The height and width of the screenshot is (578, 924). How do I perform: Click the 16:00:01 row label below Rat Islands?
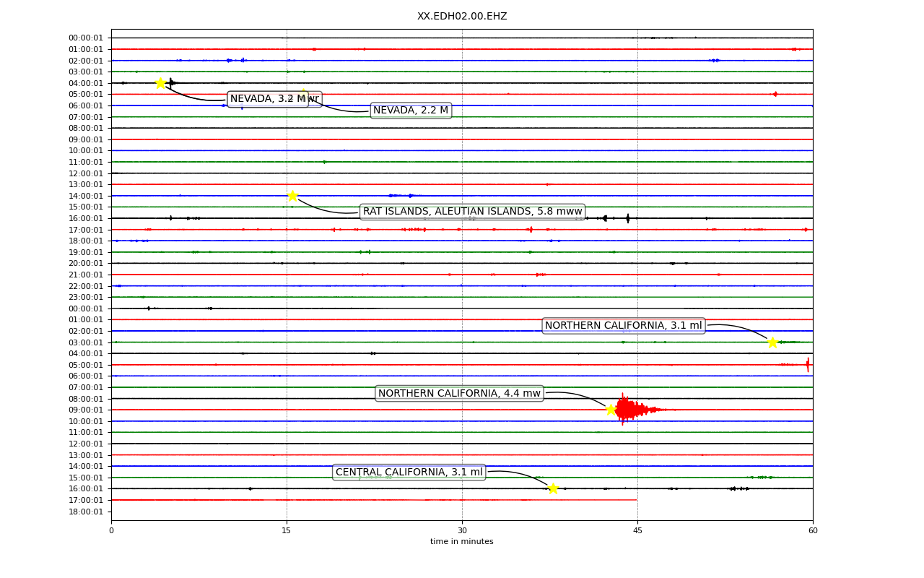[86, 218]
